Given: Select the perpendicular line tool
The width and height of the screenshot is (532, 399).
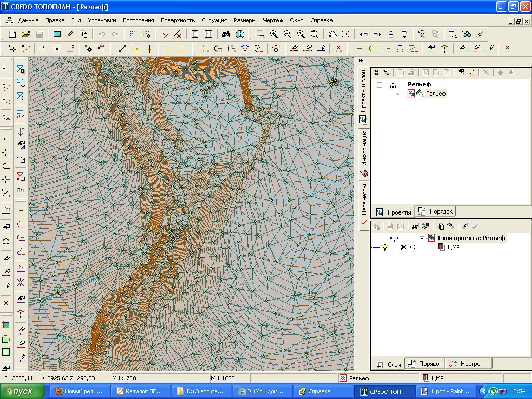Looking at the screenshot, I should 136,49.
